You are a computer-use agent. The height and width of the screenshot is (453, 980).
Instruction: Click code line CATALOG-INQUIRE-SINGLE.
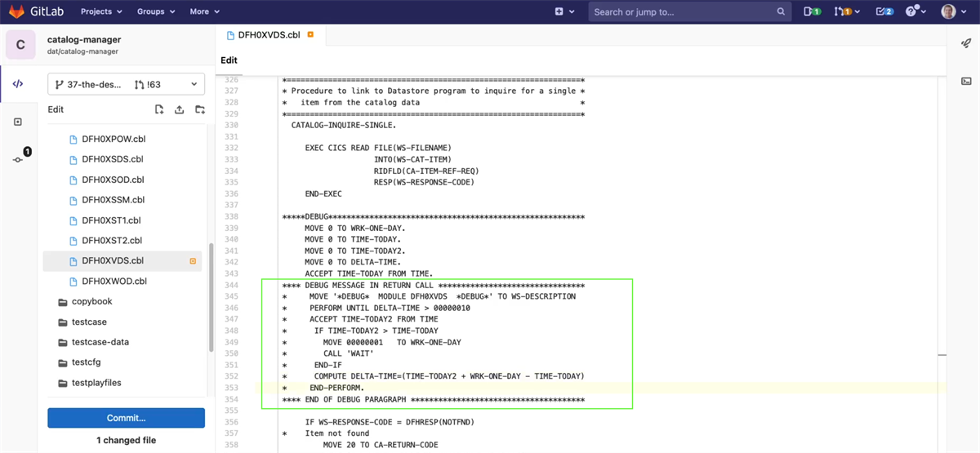pos(344,126)
